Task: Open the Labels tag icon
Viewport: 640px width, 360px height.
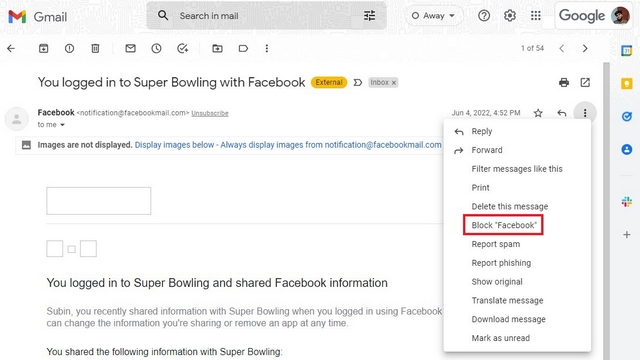Action: (x=243, y=49)
